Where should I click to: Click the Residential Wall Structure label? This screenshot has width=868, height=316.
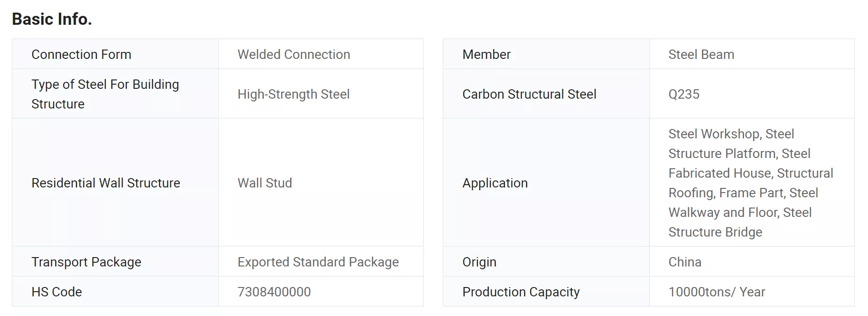pyautogui.click(x=105, y=183)
